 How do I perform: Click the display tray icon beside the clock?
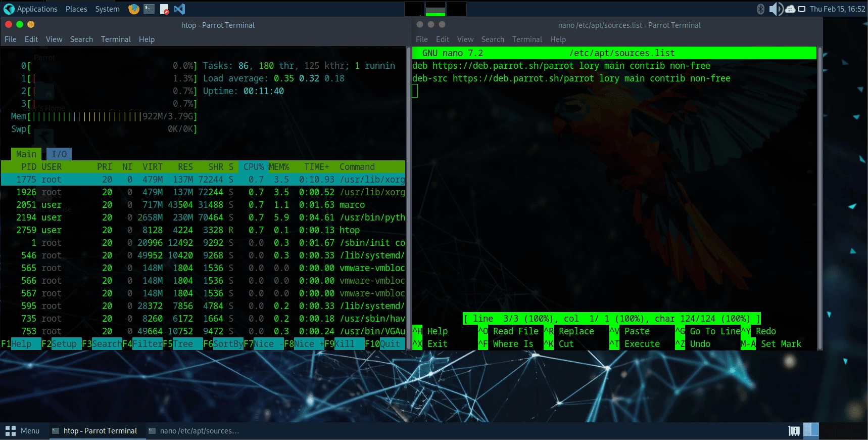pyautogui.click(x=802, y=9)
